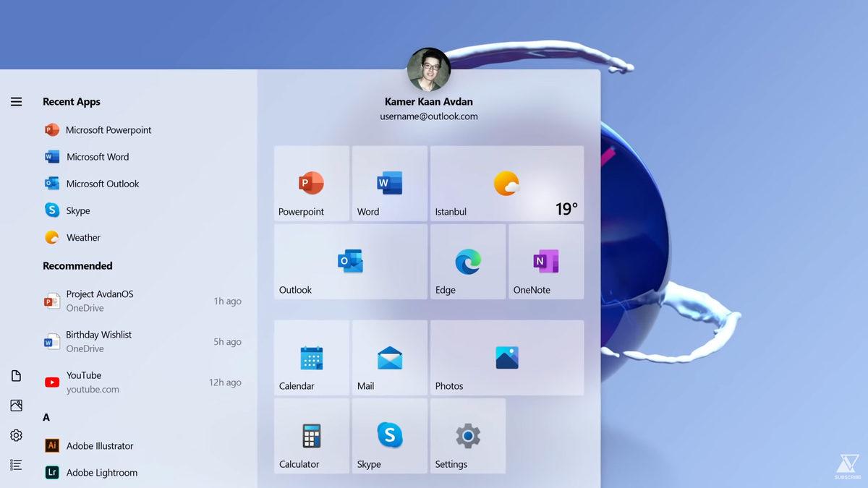868x488 pixels.
Task: Launch the Calculator tile
Action: (311, 436)
